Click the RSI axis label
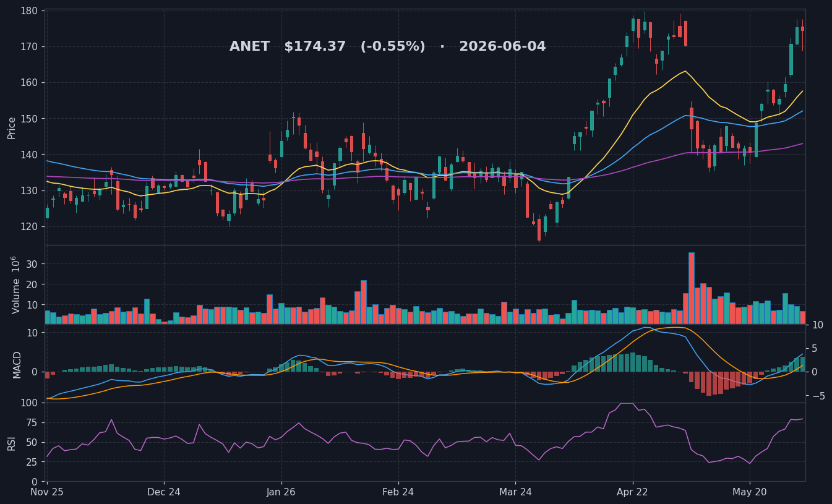Viewport: 832px width, 504px height. [x=12, y=443]
